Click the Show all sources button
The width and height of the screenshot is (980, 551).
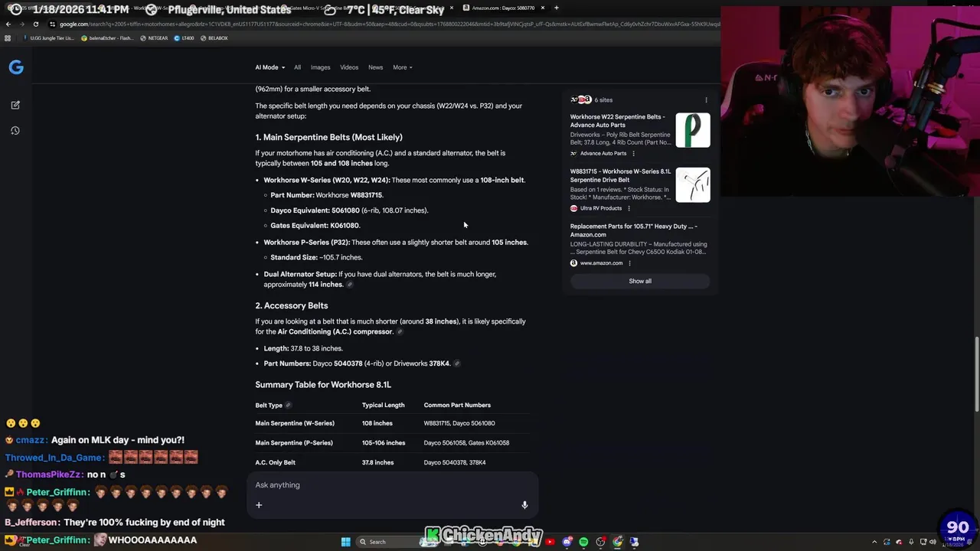[x=640, y=281]
